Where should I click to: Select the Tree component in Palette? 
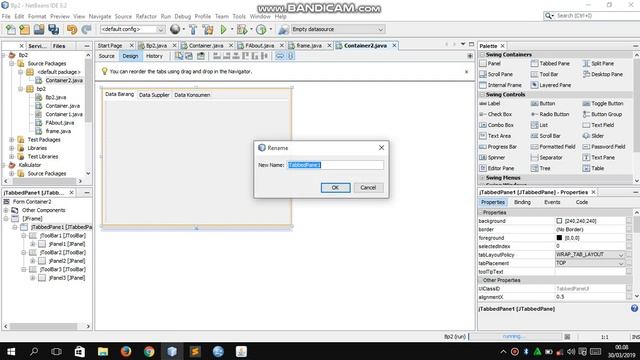point(541,168)
